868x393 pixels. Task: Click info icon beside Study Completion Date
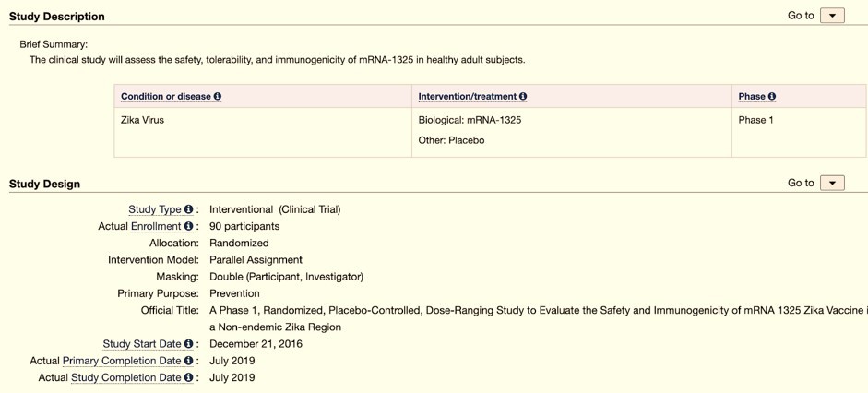[x=189, y=377]
